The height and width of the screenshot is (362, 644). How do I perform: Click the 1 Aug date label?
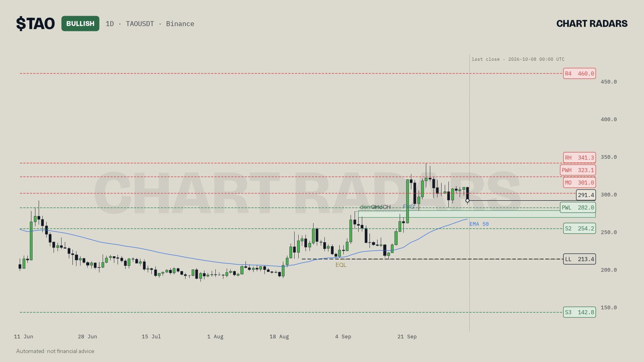(215, 337)
